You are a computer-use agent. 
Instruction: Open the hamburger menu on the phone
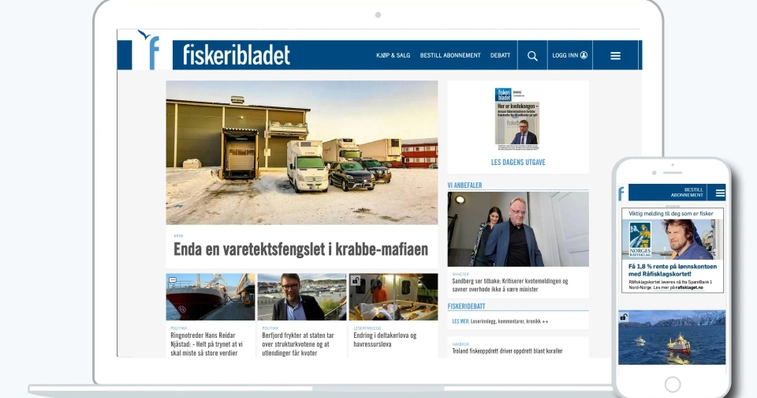coord(720,193)
